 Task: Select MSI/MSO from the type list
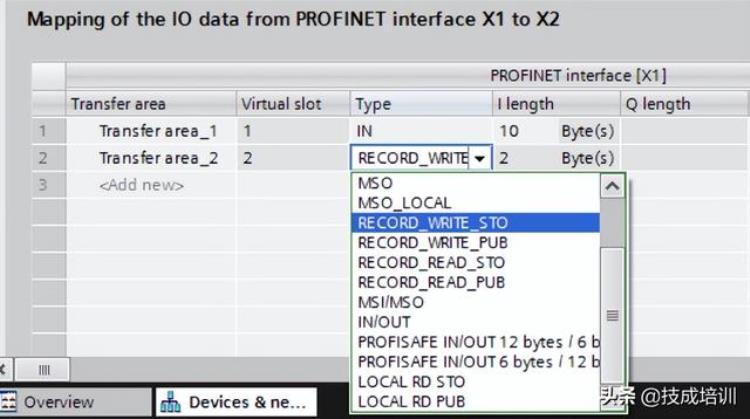pyautogui.click(x=475, y=302)
